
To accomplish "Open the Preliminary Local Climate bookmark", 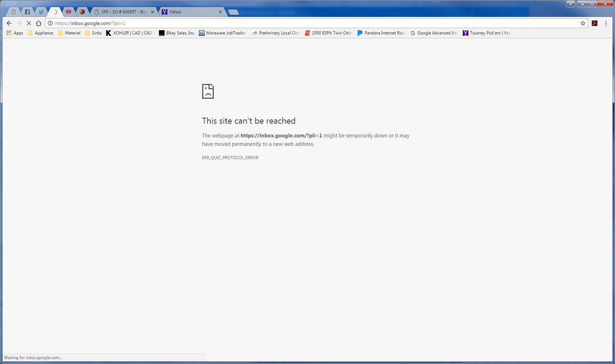I will click(276, 33).
